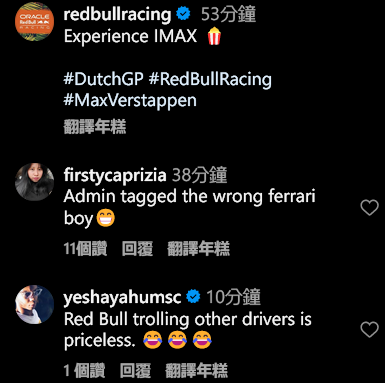This screenshot has width=385, height=383.
Task: Click the yeshayahumsc username
Action: pos(122,297)
